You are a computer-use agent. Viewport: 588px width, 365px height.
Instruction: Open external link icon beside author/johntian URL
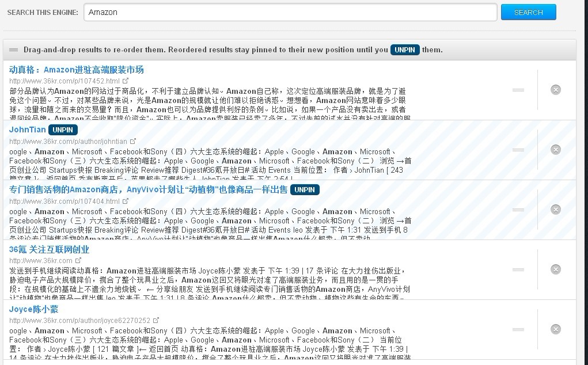pos(133,141)
